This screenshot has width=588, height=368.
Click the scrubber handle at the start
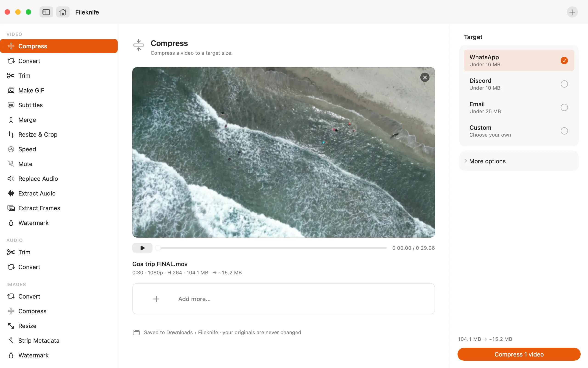[158, 248]
